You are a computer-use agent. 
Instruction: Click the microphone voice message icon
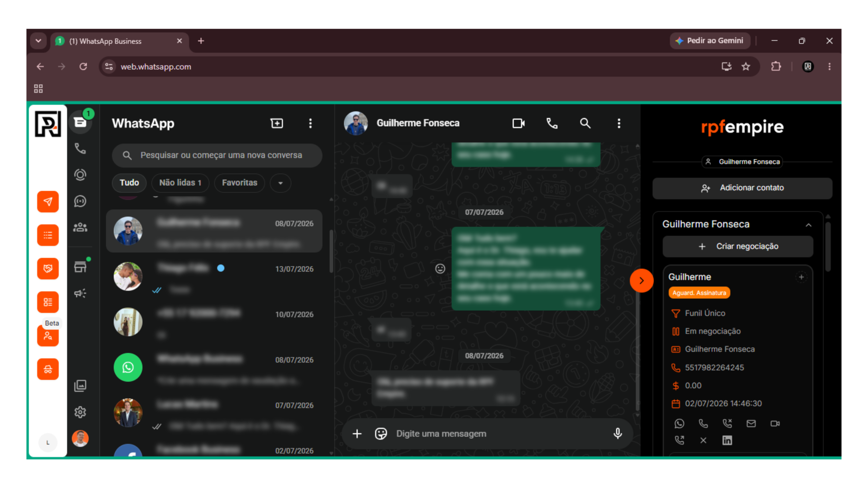click(x=617, y=433)
